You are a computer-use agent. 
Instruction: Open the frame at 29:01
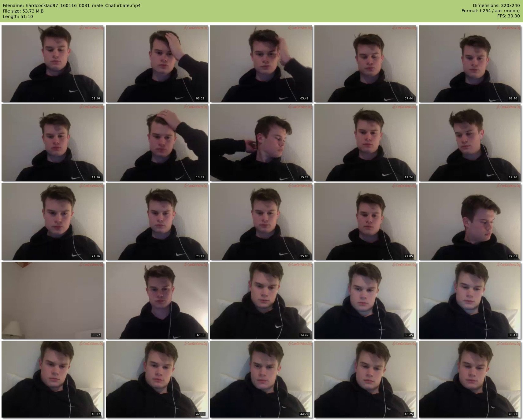click(x=470, y=221)
